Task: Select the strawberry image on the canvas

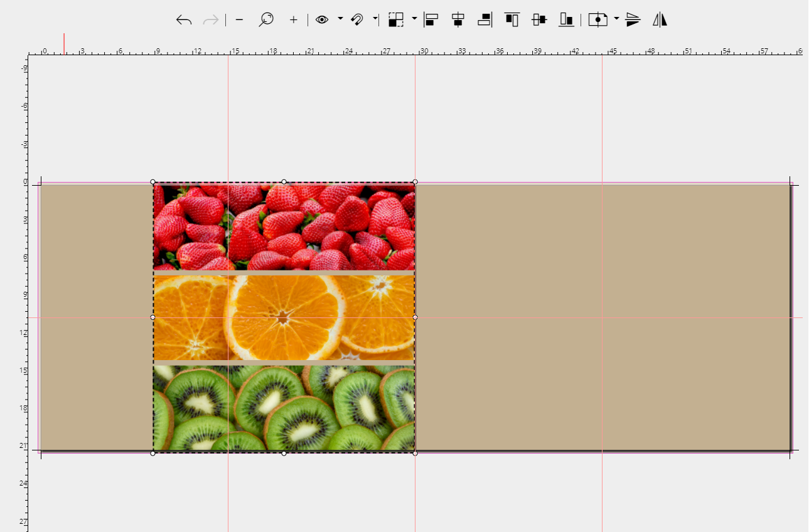Action: click(282, 226)
